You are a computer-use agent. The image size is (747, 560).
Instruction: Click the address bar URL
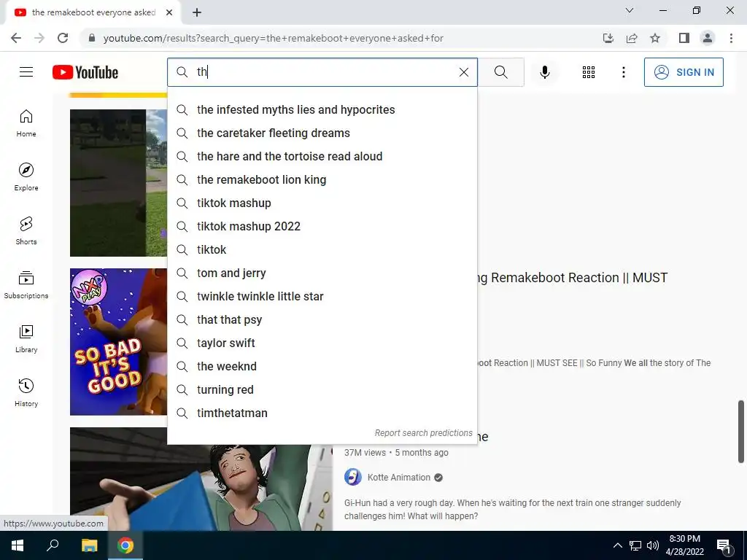tap(273, 38)
